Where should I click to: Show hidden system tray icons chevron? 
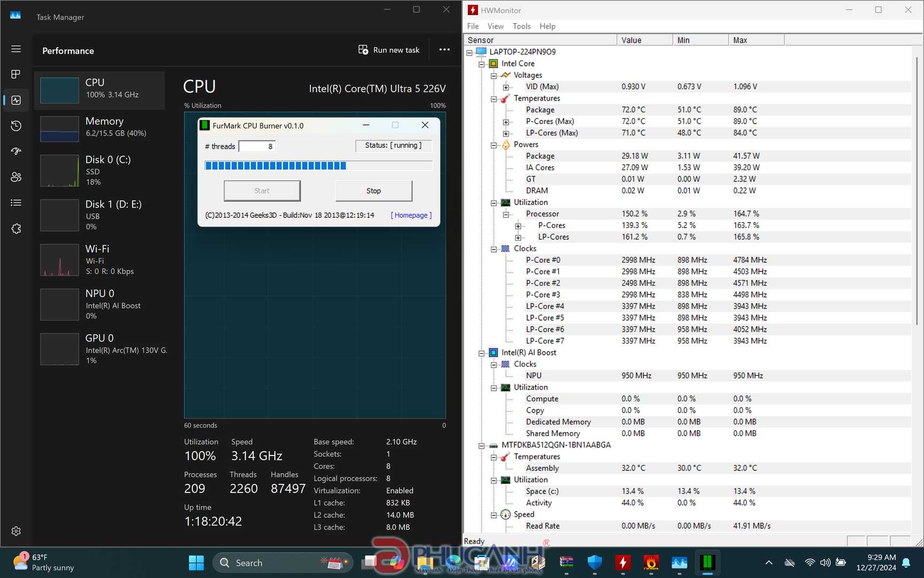768,562
